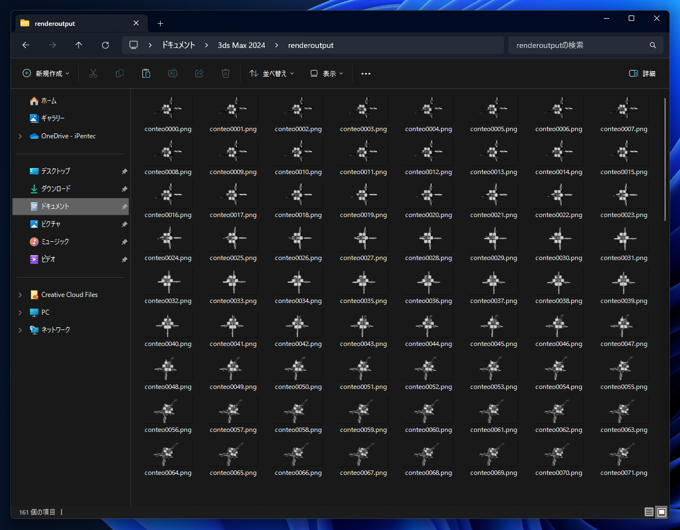This screenshot has height=530, width=680.
Task: Click the search magnifier icon
Action: point(653,45)
